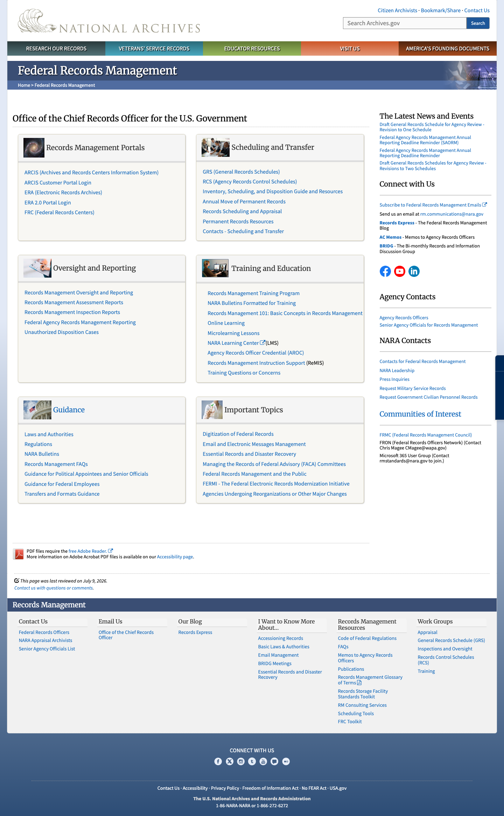Click the galaxy image beside Records Management Portals
This screenshot has height=816, width=504.
(34, 147)
